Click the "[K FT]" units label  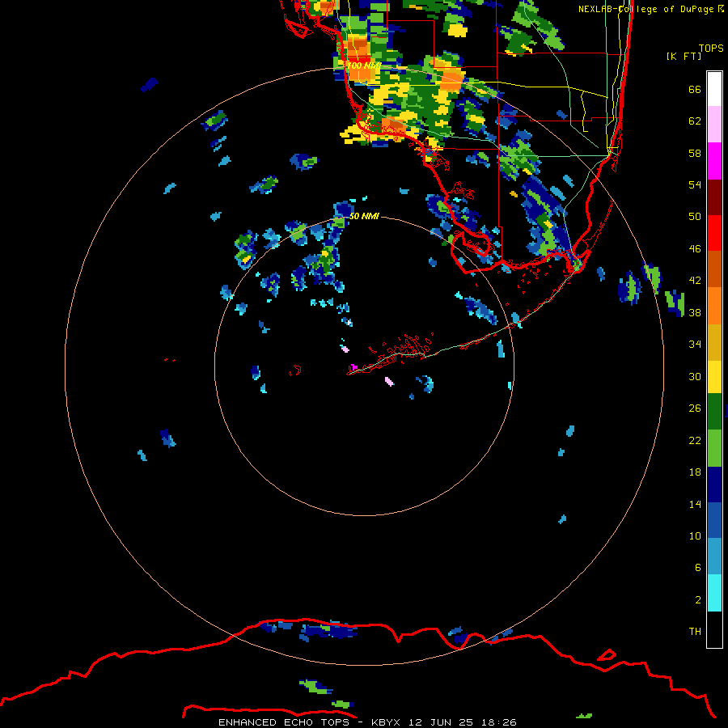pos(684,56)
